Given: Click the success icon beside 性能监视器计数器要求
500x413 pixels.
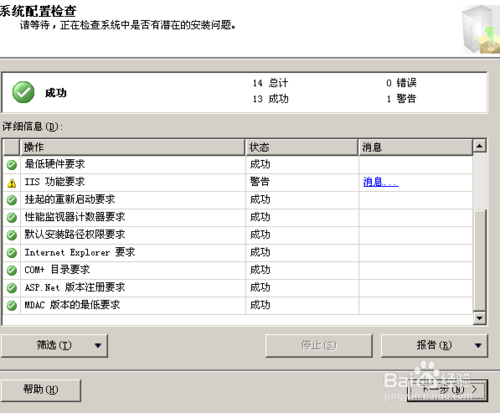Looking at the screenshot, I should coord(12,218).
